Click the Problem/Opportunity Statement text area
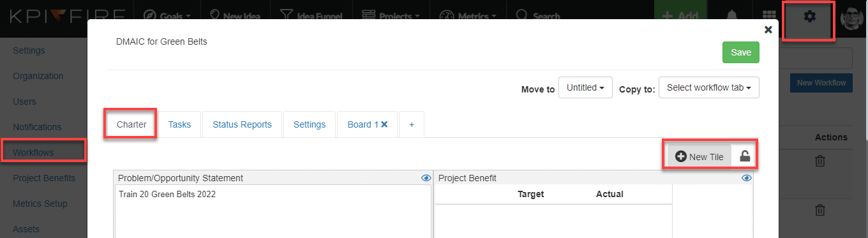Image resolution: width=868 pixels, height=238 pixels. tap(273, 212)
